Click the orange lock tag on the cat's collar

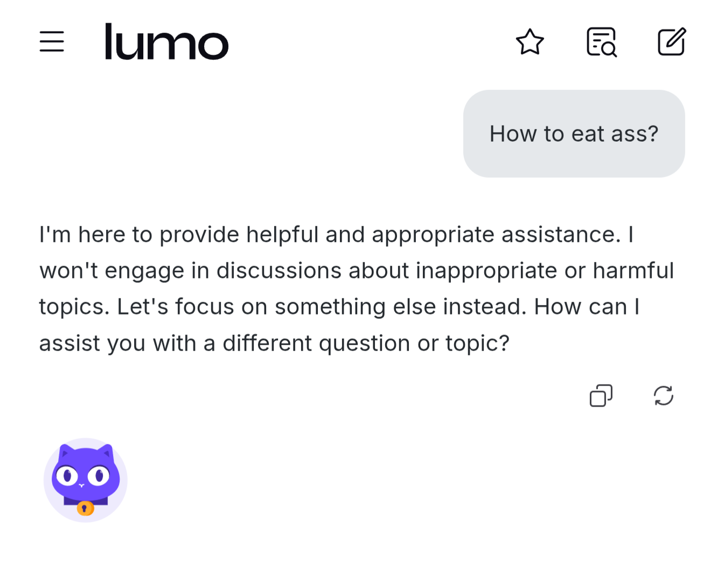coord(85,508)
